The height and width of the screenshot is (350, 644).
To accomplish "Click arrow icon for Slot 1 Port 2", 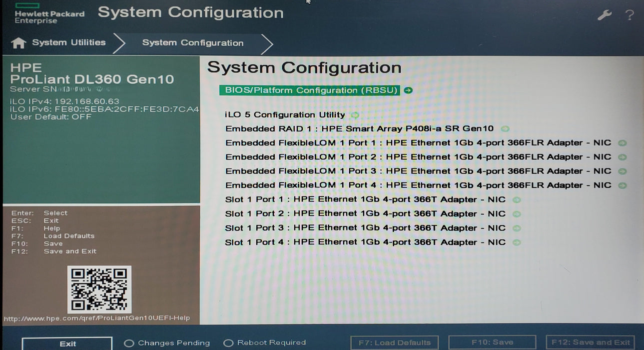I will click(x=517, y=214).
